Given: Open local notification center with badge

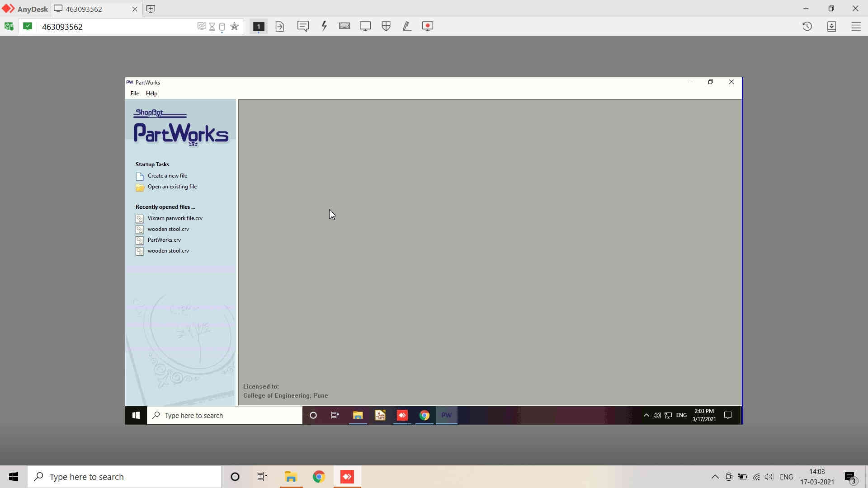Looking at the screenshot, I should pos(850,477).
